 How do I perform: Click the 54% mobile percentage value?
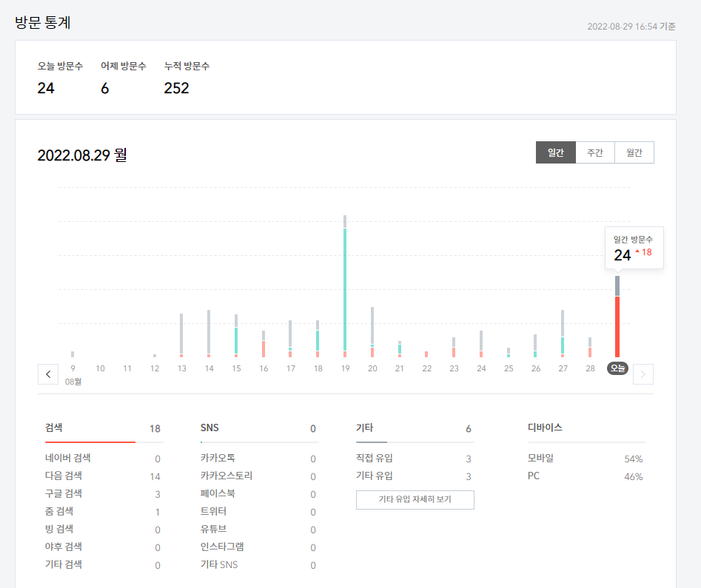click(x=634, y=459)
